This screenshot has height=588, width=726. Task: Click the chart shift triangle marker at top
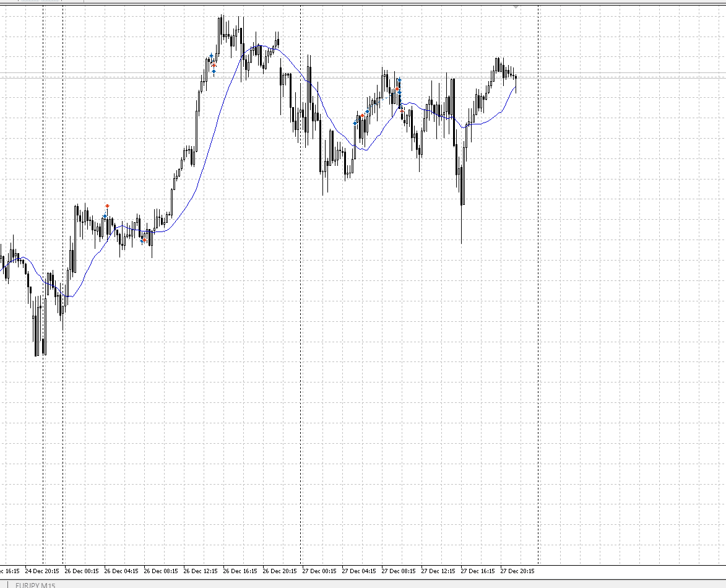[516, 6]
